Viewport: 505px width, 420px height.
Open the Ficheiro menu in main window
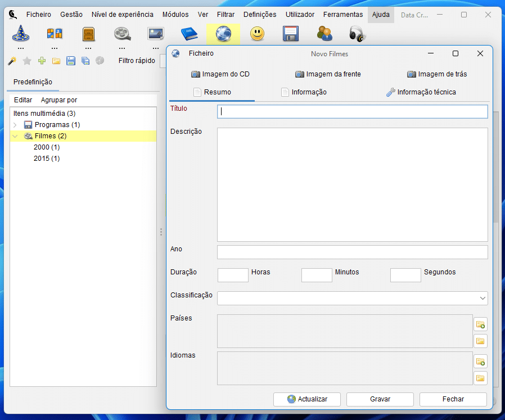point(39,15)
